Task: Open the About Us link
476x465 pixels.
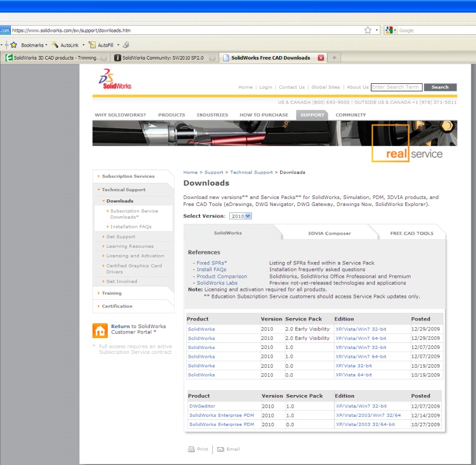Action: point(357,87)
